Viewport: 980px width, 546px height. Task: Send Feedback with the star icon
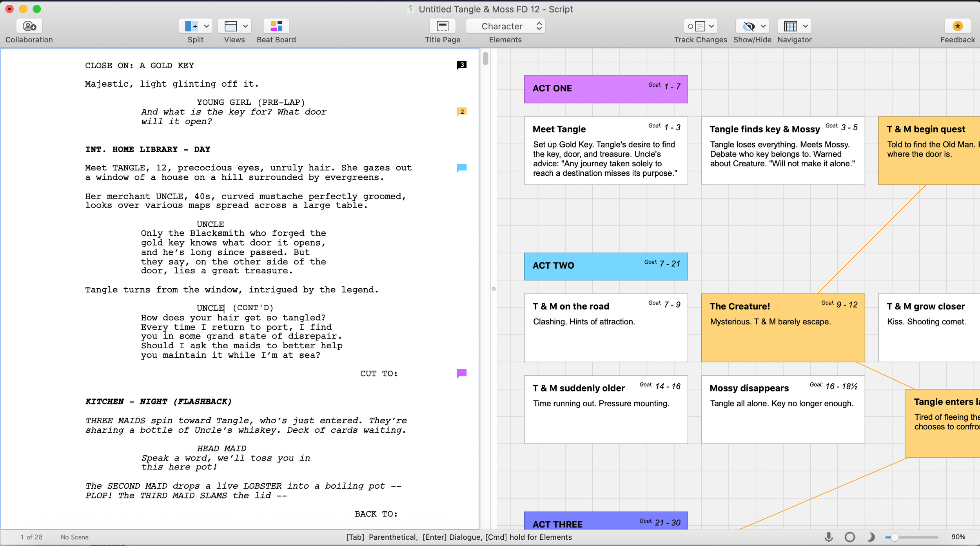958,26
